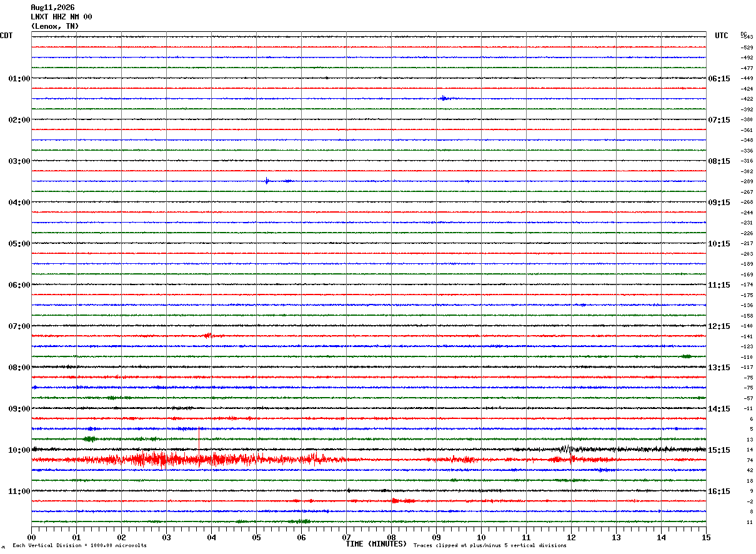Image resolution: width=756 pixels, height=554 pixels.
Task: Click the Traces clipped footnote text
Action: point(490,546)
